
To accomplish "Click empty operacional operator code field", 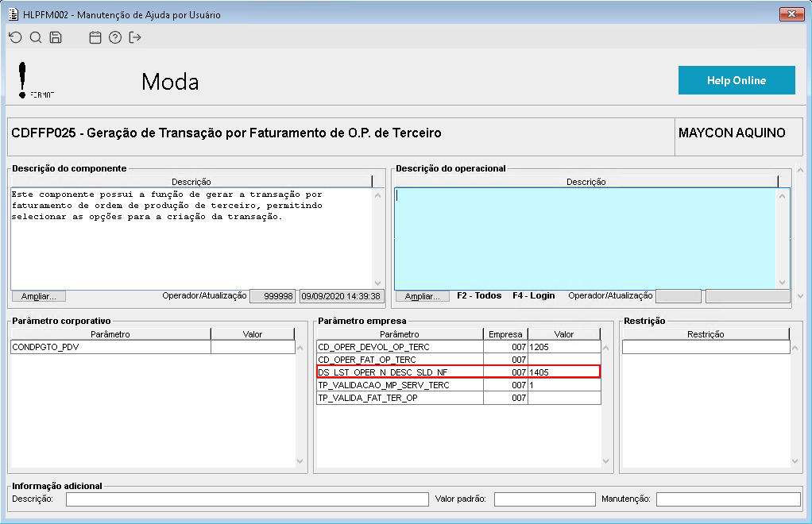I will coord(679,296).
